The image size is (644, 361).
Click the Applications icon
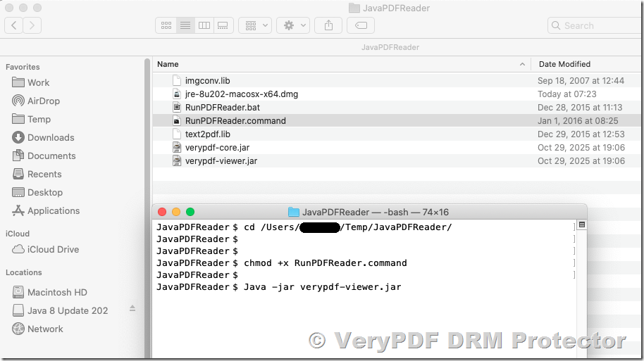tap(18, 210)
